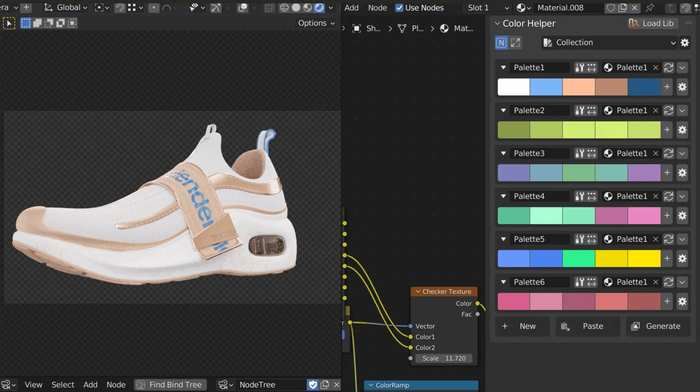Toggle the N mode button in Color Helper

(501, 42)
